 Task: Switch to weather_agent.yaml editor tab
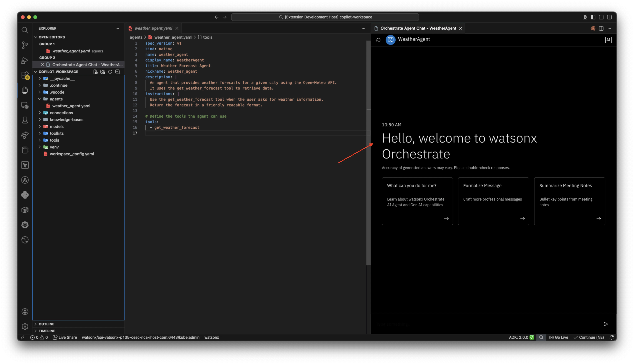pyautogui.click(x=153, y=28)
